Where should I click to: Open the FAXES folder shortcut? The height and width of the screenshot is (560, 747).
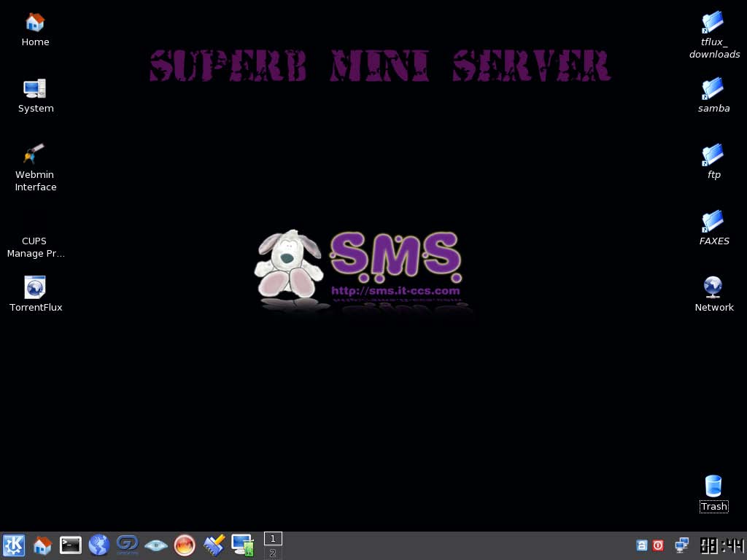pyautogui.click(x=713, y=222)
